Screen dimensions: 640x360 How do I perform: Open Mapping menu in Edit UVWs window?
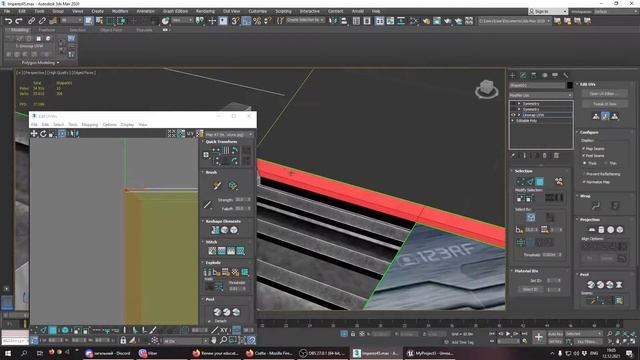(x=90, y=124)
